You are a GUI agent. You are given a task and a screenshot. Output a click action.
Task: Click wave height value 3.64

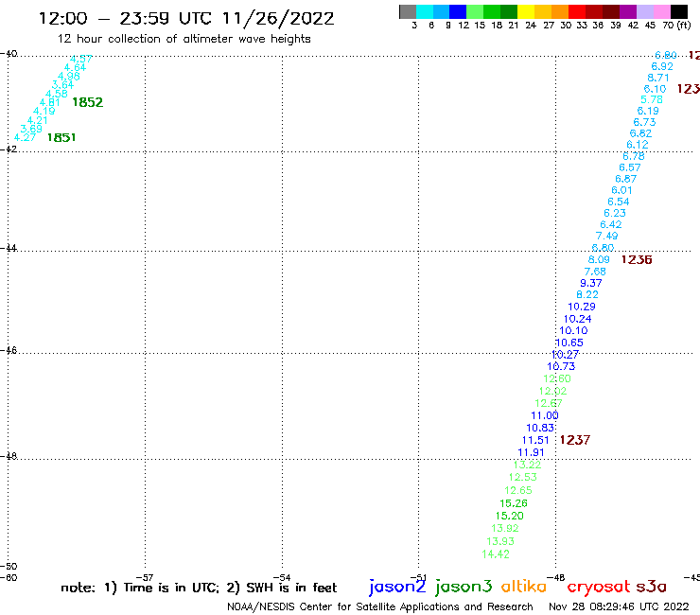[x=62, y=85]
